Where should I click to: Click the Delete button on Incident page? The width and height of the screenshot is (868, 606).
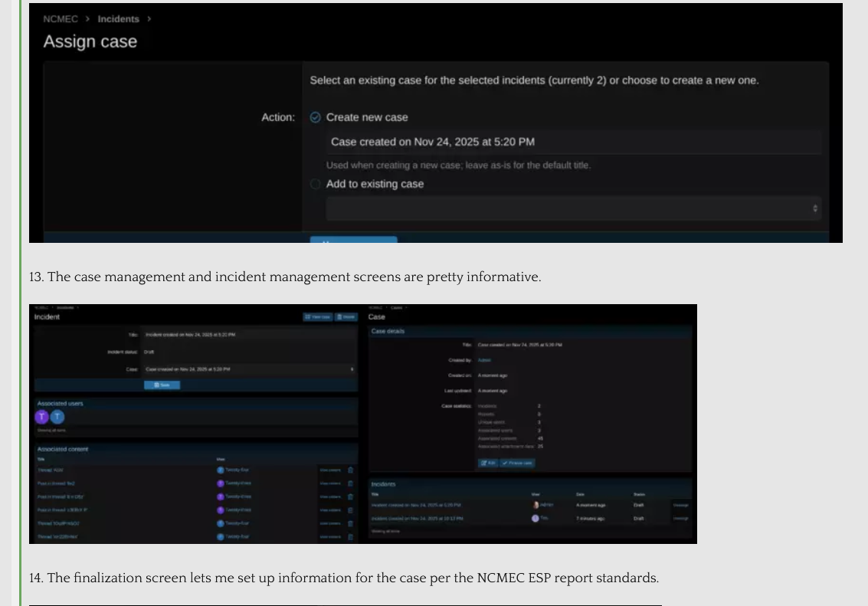(x=346, y=316)
